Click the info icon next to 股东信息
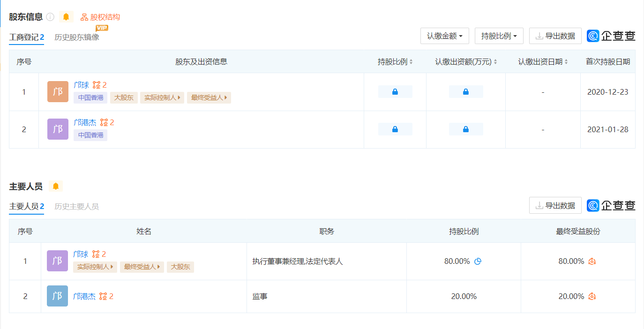 50,17
